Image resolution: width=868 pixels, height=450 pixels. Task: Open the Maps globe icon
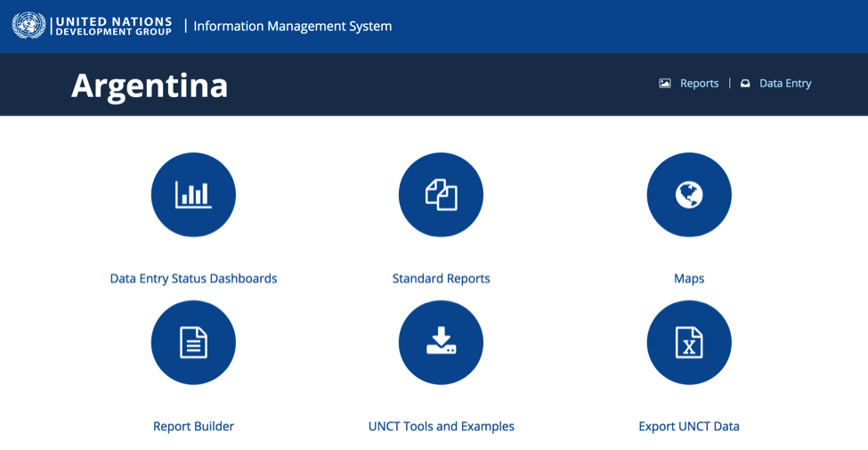click(x=689, y=194)
